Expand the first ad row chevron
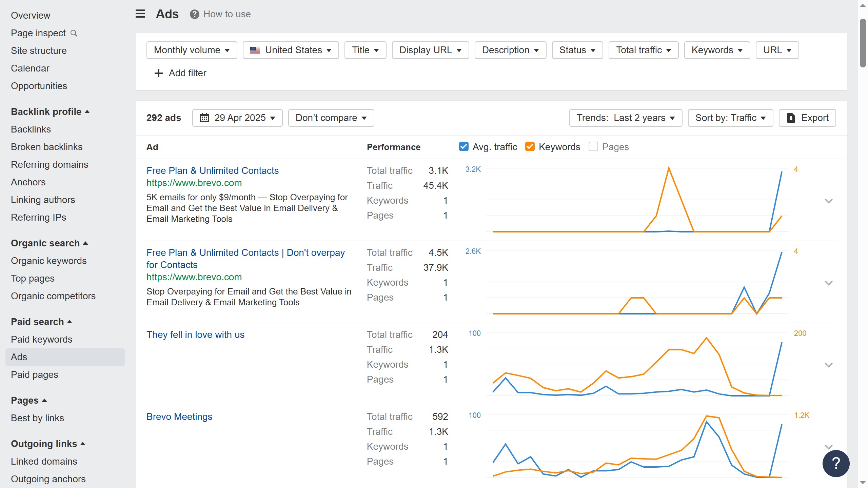868x488 pixels. point(828,201)
